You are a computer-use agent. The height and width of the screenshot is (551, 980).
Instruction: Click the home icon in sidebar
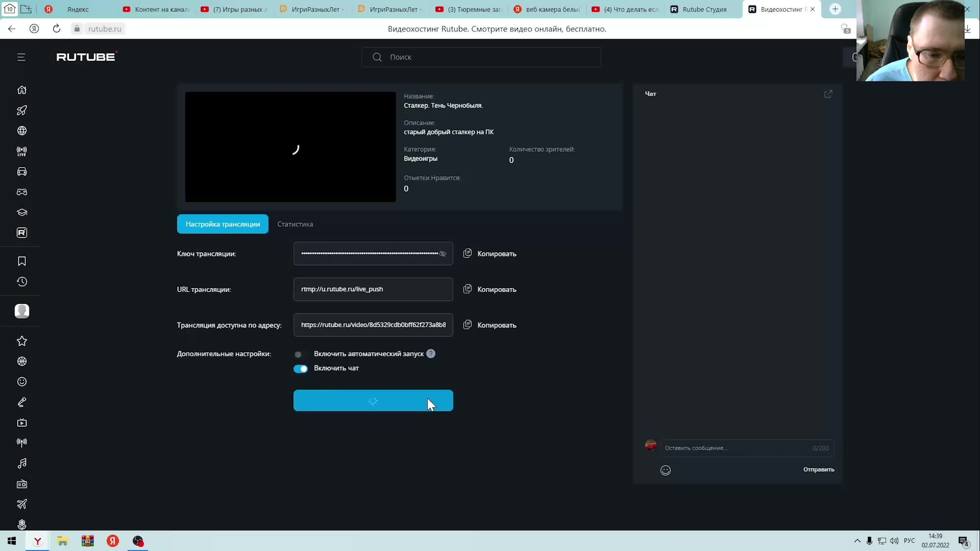tap(22, 90)
